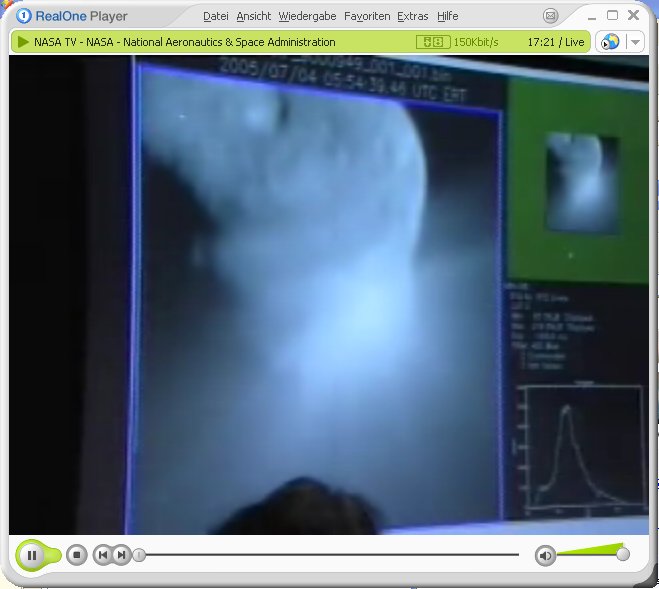Close the RealOne Player window
The width and height of the screenshot is (659, 589).
point(633,15)
